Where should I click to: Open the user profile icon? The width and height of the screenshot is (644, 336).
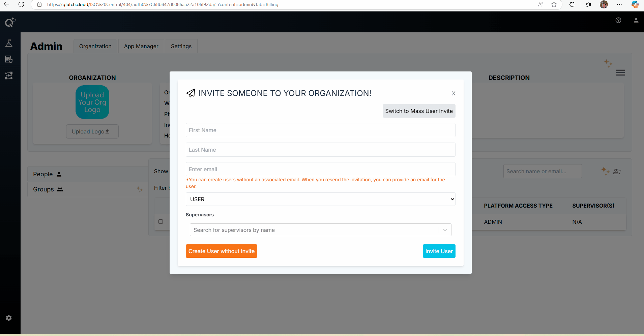point(636,20)
